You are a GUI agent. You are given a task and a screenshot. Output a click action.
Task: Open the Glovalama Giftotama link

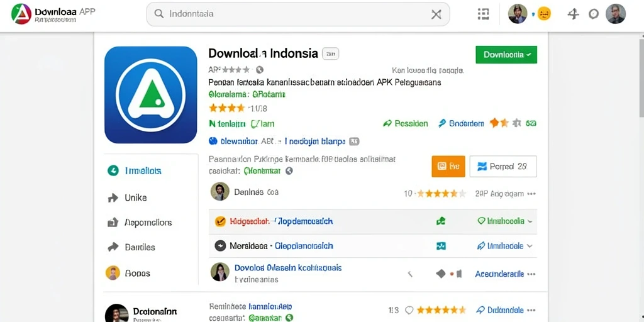point(247,94)
